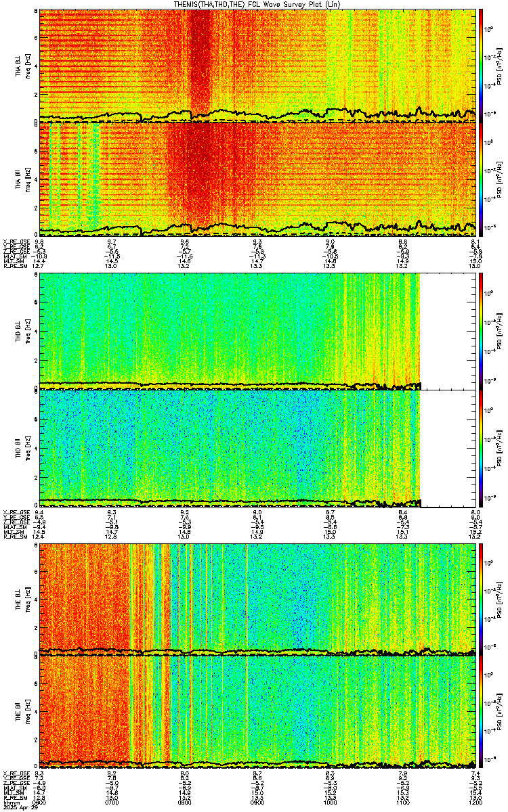Click the R_RE_SM row label under the THD panels
The width and height of the screenshot is (508, 812).
click(14, 536)
